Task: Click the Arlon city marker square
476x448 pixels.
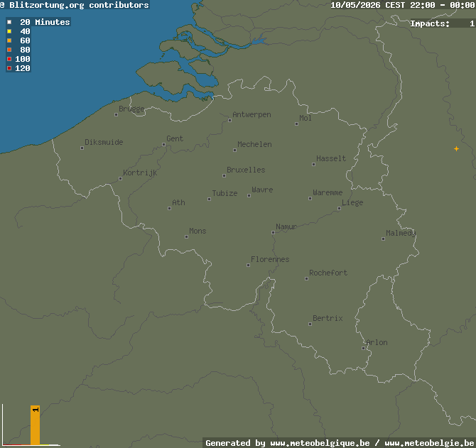Action: point(363,348)
